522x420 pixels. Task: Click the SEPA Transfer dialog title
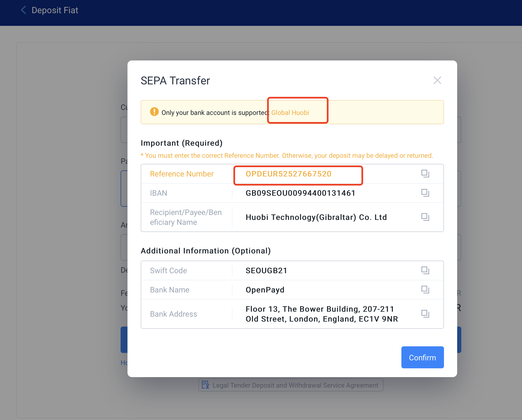pyautogui.click(x=175, y=81)
